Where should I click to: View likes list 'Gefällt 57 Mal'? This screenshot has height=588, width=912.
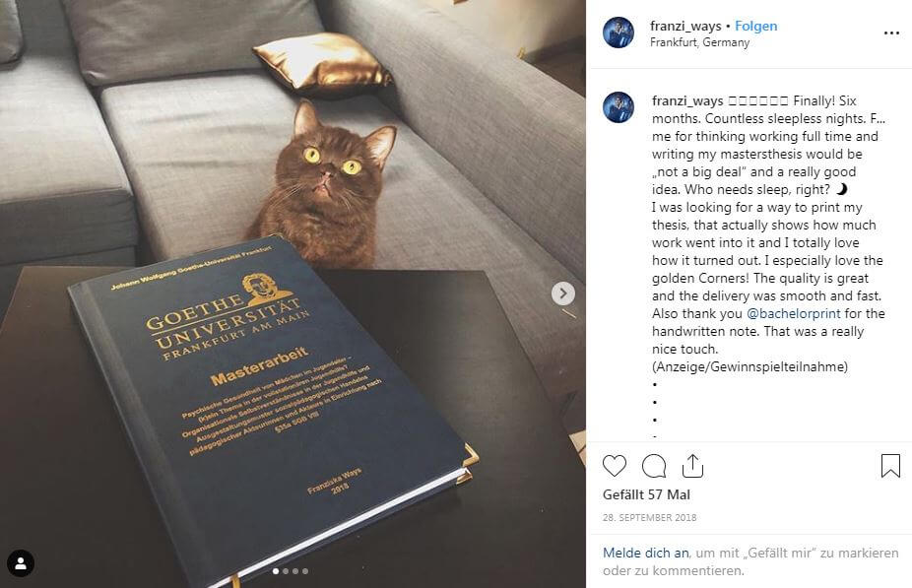[646, 494]
